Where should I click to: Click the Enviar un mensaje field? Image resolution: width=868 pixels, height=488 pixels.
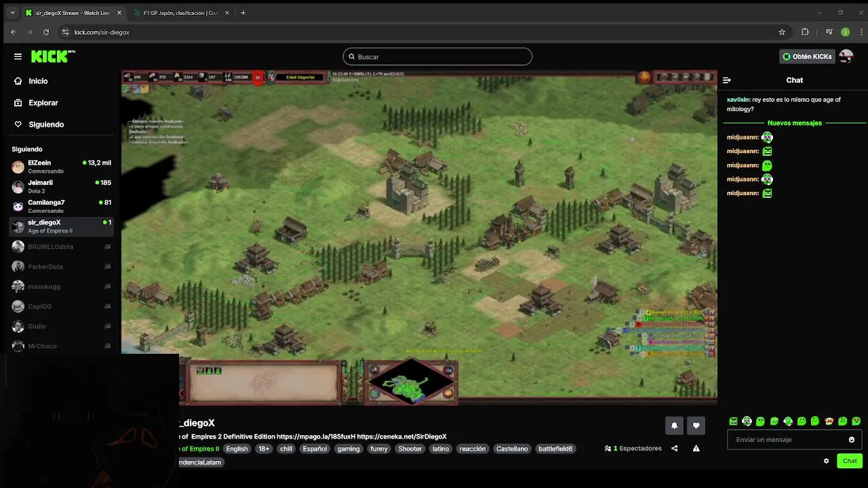coord(794,440)
